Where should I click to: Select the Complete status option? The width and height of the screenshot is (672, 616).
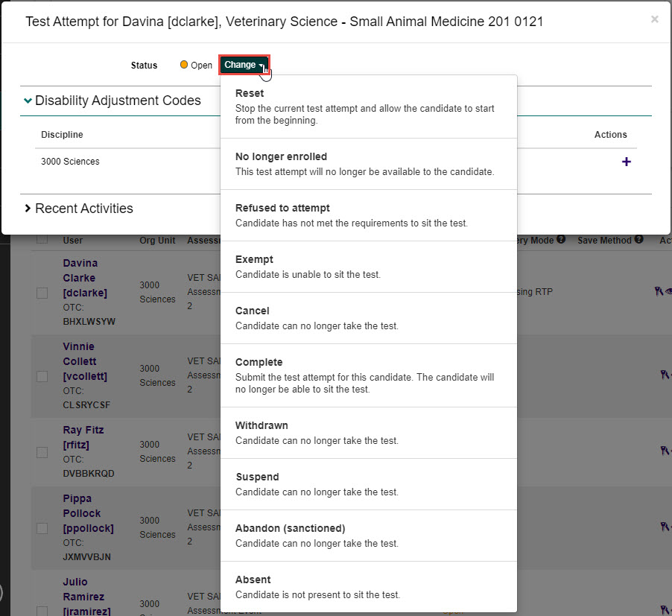[x=259, y=363]
